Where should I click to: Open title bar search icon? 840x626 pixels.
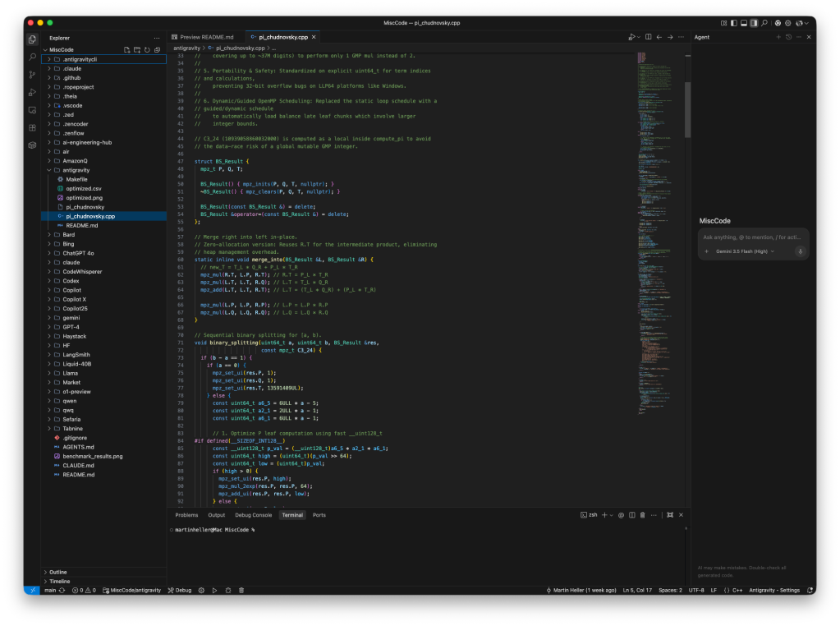(764, 23)
